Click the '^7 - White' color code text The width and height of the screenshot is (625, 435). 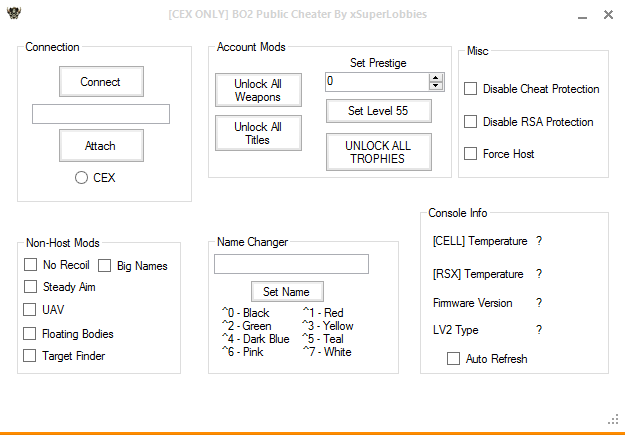[327, 352]
